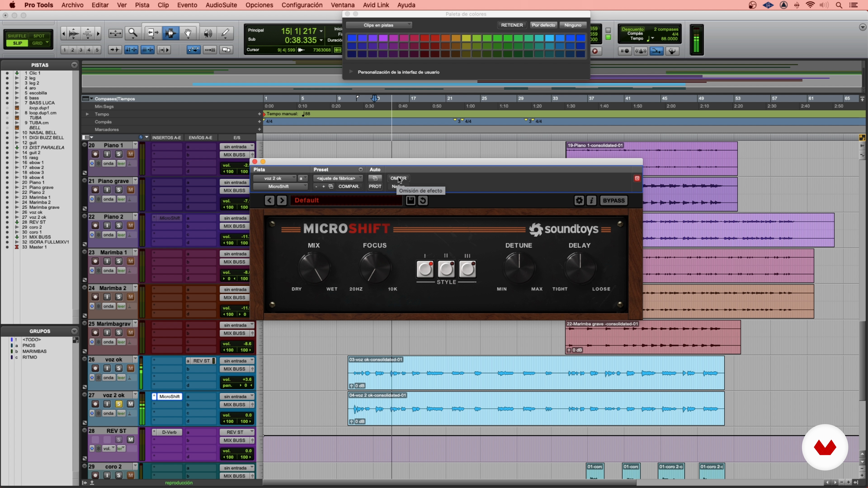Click the plug-in automation enable icon
Screen dimensions: 868x488
click(x=375, y=178)
